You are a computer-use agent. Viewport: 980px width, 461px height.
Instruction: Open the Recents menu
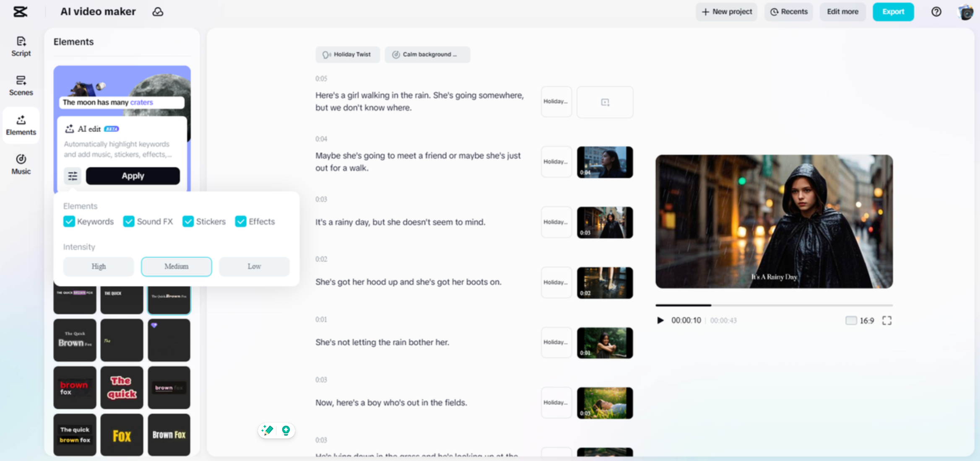pos(788,12)
